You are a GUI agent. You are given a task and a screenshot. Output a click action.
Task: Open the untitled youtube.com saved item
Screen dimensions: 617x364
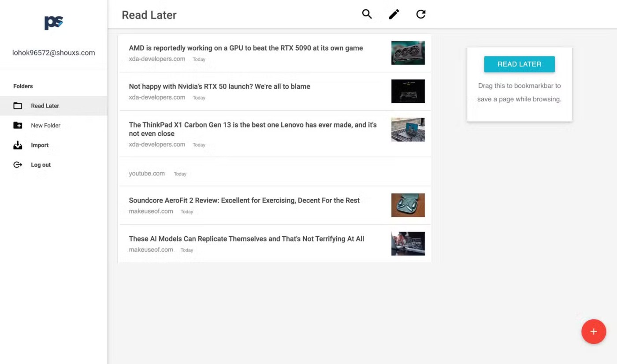coord(147,174)
